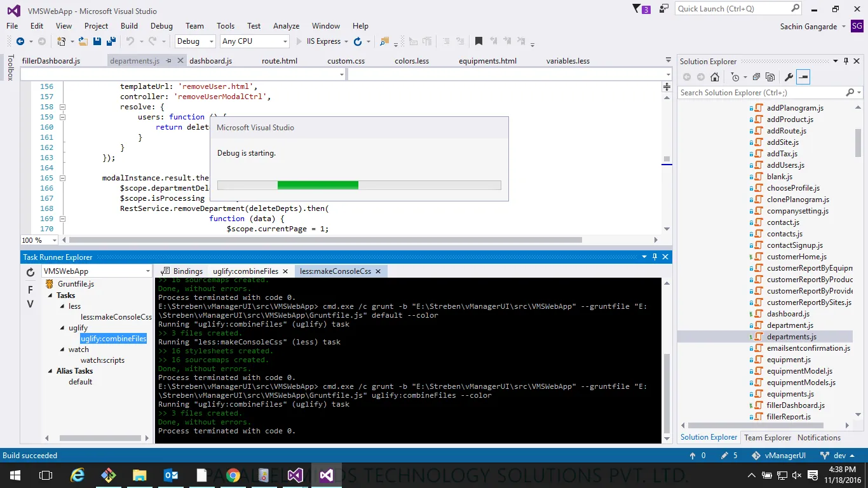Click the browser Refresh icon beside IIS Express

[x=358, y=41]
